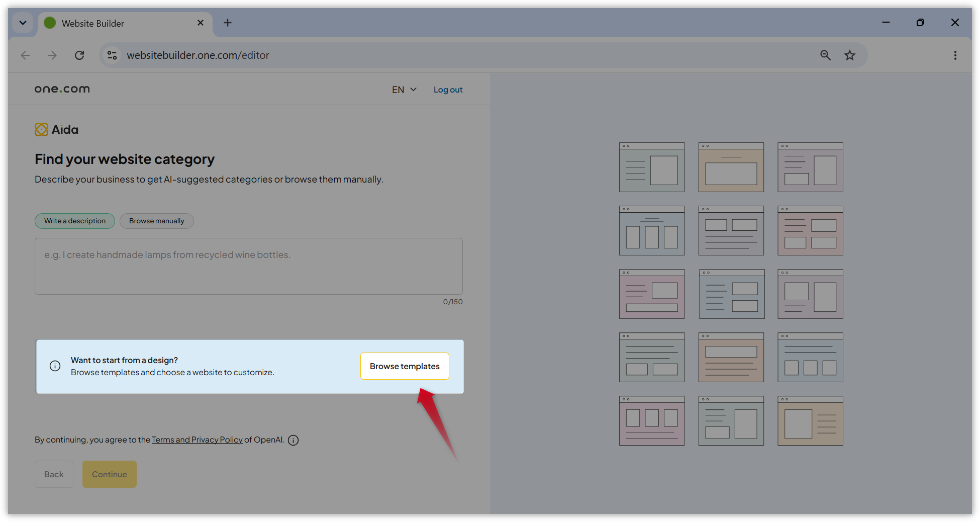Select the Website Builder browser tab
The height and width of the screenshot is (522, 980).
click(x=125, y=23)
